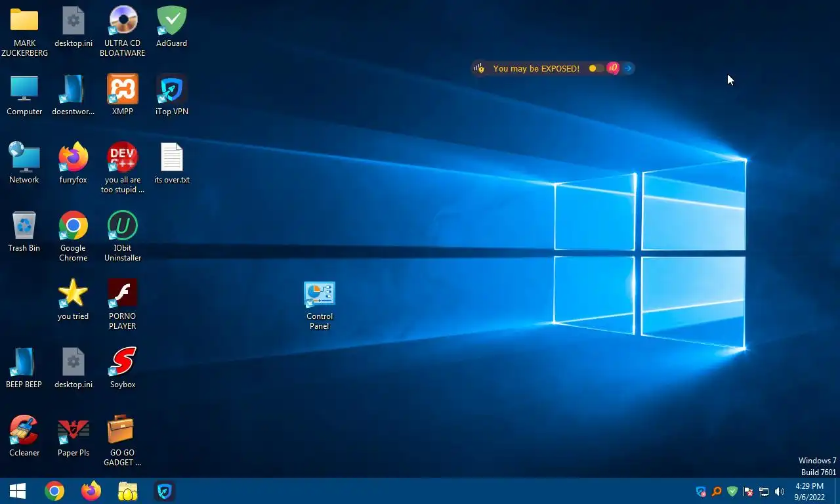Open the Windows Start menu
This screenshot has height=504, width=840.
click(x=18, y=491)
